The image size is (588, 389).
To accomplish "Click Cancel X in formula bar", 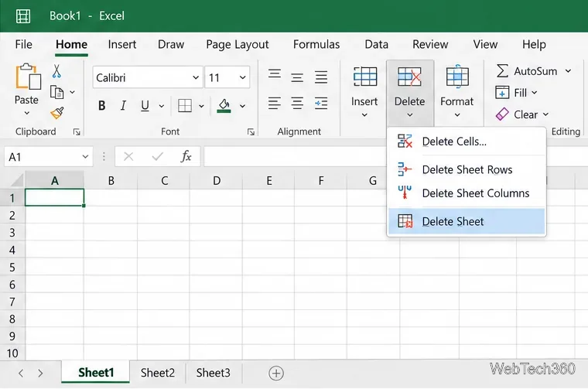I will (128, 157).
